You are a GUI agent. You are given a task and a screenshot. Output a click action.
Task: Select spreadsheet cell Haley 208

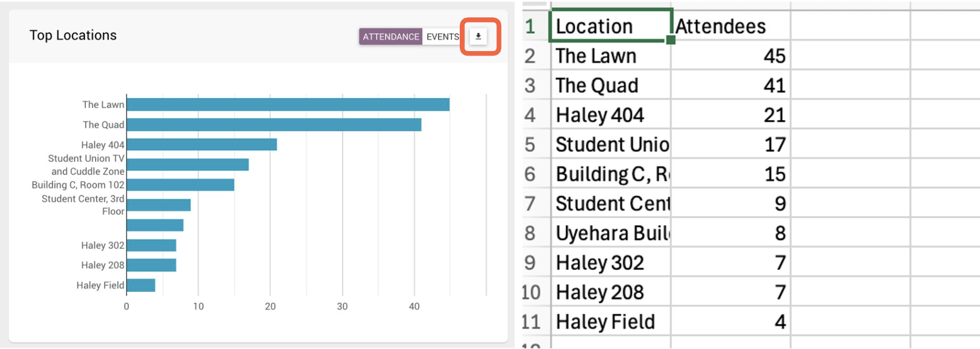[x=611, y=292]
